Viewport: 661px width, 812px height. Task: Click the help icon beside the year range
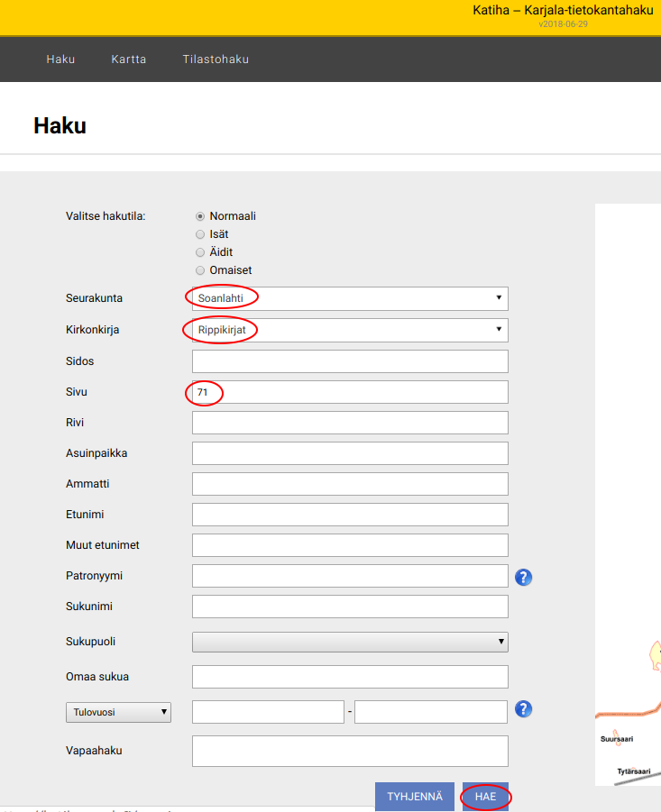524,709
